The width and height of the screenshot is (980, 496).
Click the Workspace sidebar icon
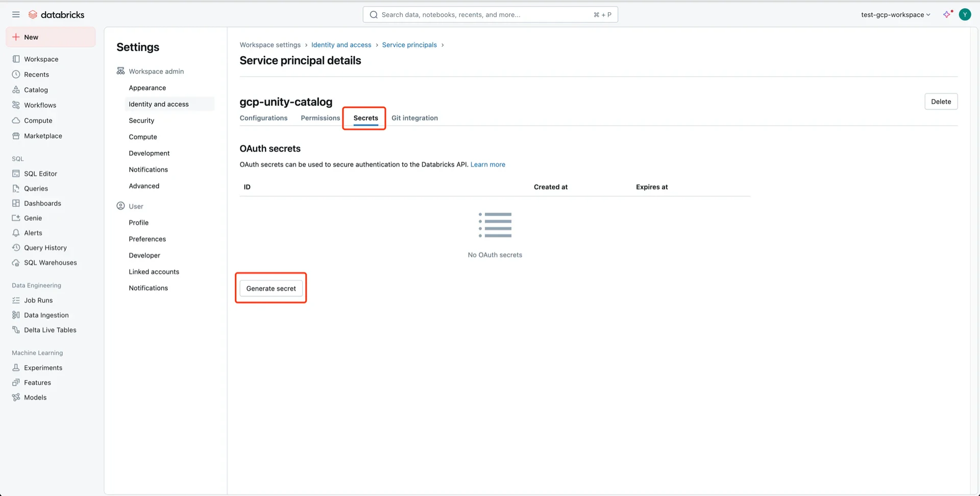click(x=16, y=59)
